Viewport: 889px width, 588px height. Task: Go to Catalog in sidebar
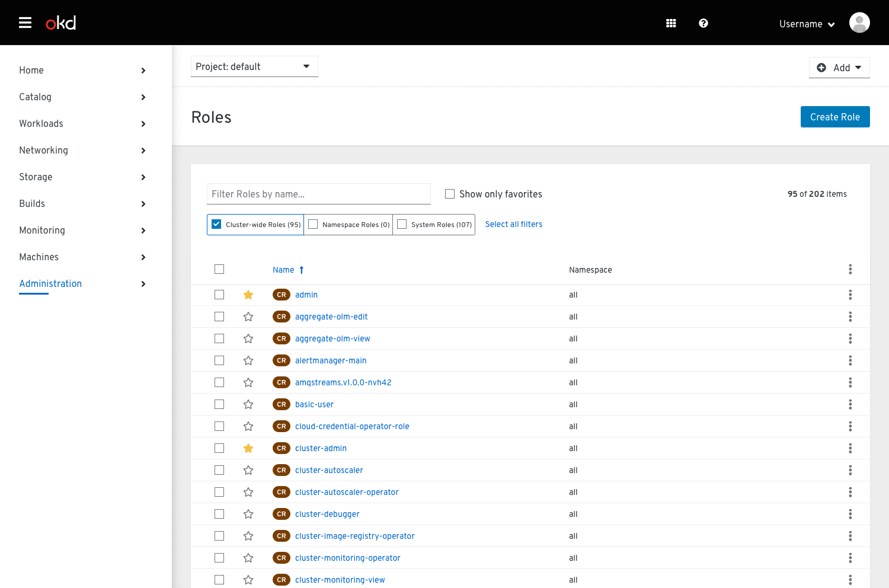[x=35, y=97]
